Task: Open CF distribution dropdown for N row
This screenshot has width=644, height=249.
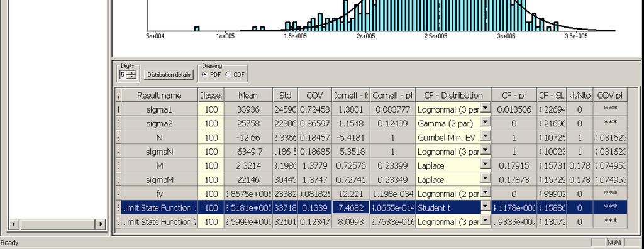Action: (486, 136)
